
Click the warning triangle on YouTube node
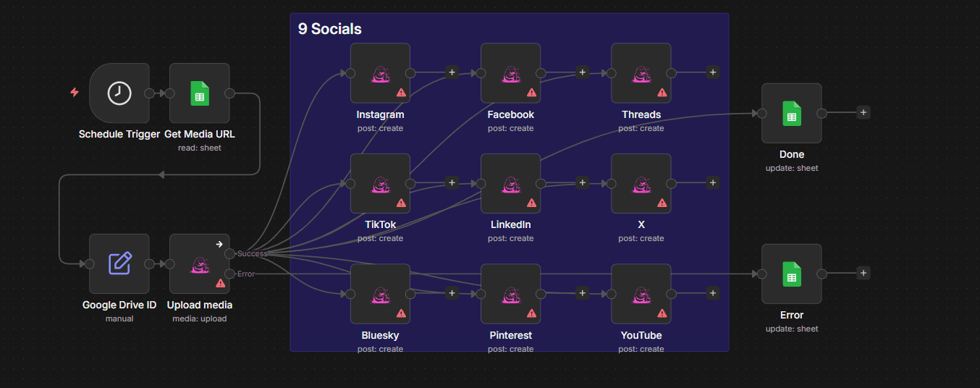(x=662, y=313)
